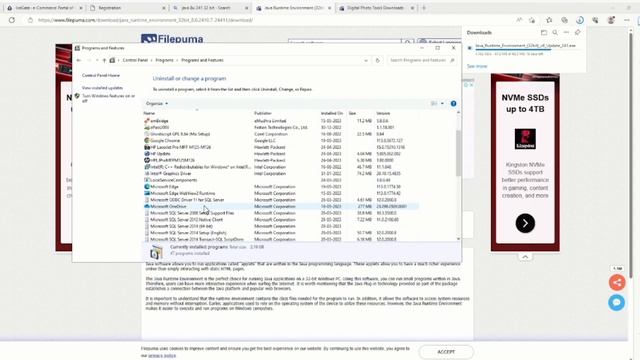Open more options in Downloads panel
This screenshot has width=640, height=360.
click(x=566, y=32)
